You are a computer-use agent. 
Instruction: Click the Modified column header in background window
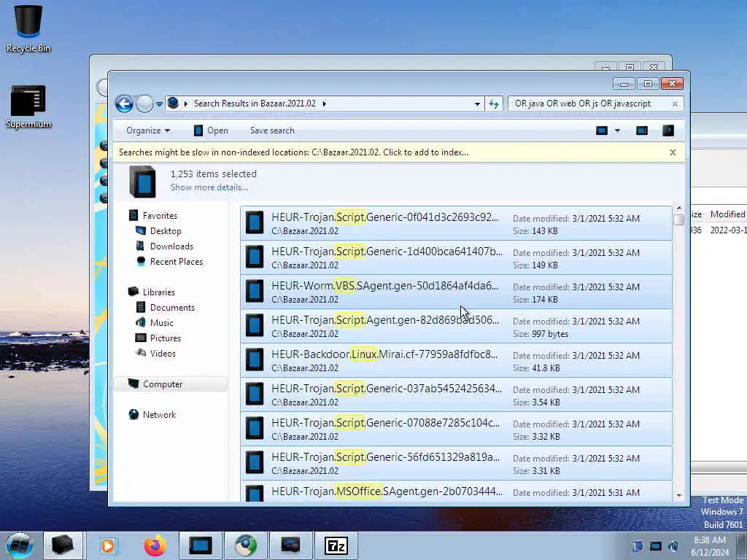pyautogui.click(x=727, y=214)
